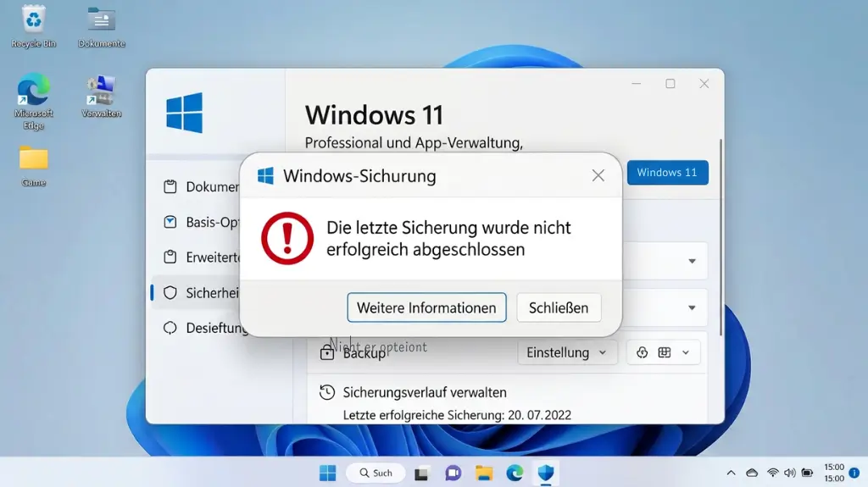
Task: Click the Windows logo in dialog title
Action: tap(265, 176)
